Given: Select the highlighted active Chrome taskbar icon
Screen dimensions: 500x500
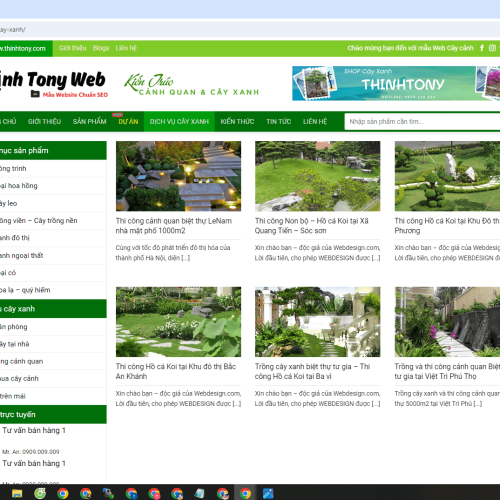Looking at the screenshot, I should 245,493.
